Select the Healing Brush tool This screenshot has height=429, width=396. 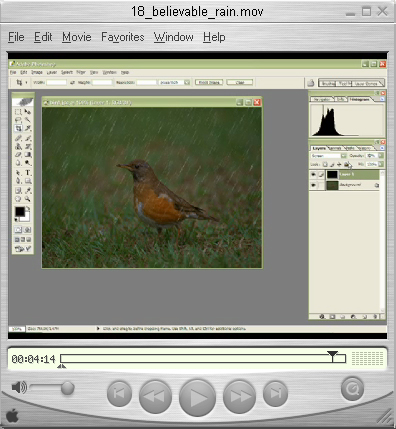coord(18,138)
